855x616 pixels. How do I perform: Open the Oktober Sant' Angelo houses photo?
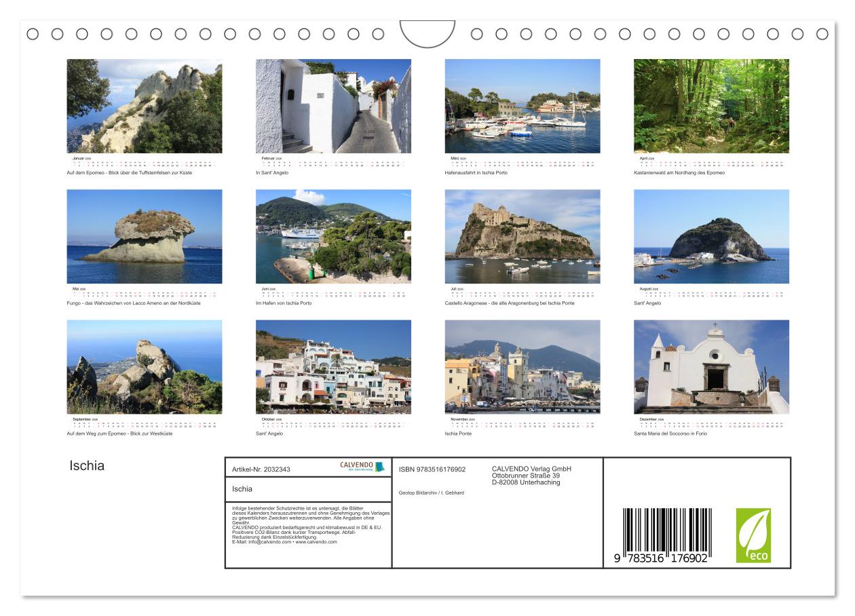coord(333,367)
